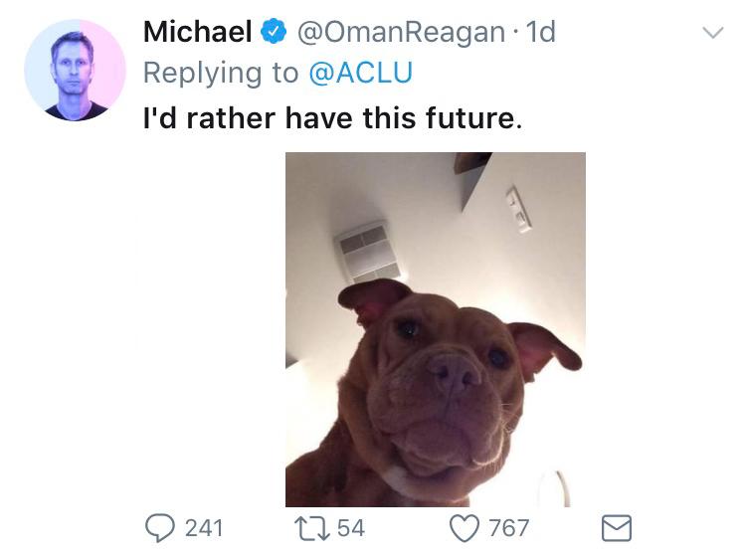Click the ceiling vent in the photo
The height and width of the screenshot is (560, 746).
tap(368, 253)
